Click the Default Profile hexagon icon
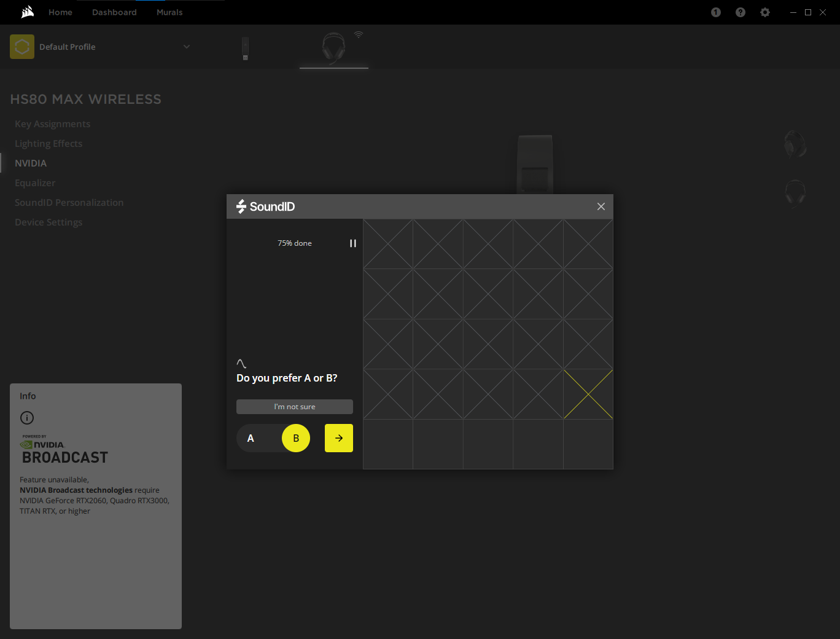This screenshot has width=840, height=639. (x=22, y=47)
